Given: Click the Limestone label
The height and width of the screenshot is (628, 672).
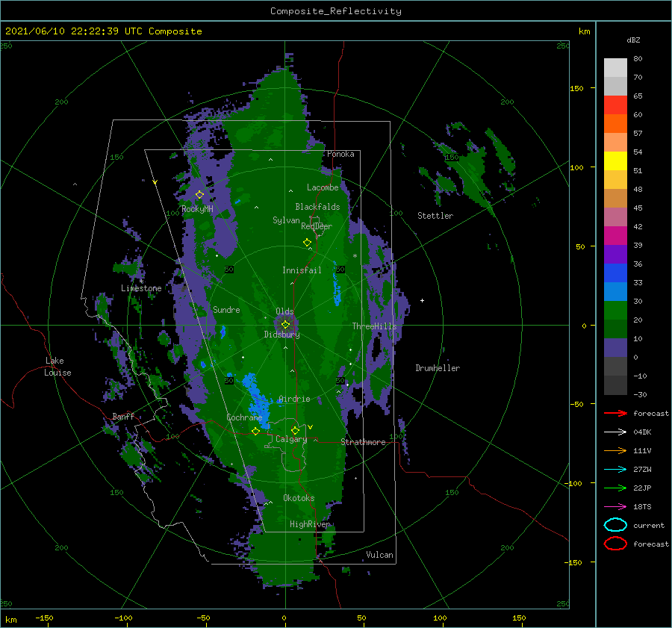Looking at the screenshot, I should (x=141, y=288).
